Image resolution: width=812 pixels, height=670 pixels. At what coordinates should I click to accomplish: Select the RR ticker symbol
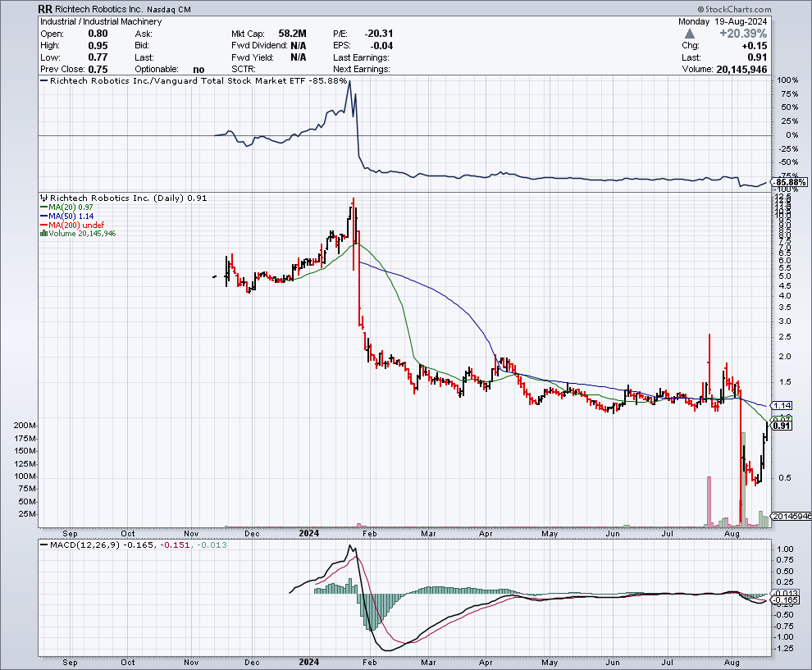point(48,9)
